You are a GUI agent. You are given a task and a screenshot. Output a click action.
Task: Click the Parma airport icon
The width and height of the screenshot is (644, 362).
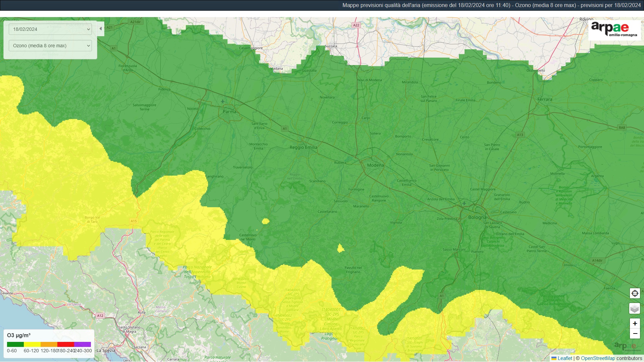pos(223,101)
